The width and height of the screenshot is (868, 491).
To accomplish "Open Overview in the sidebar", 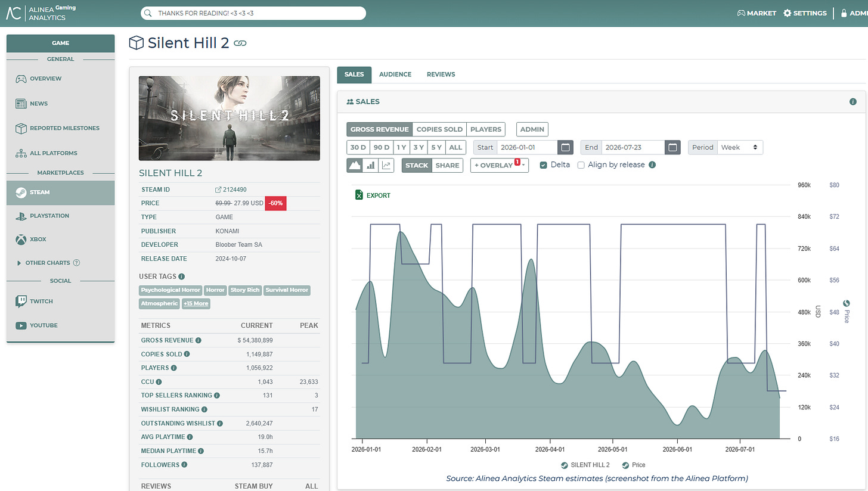I will click(x=61, y=79).
